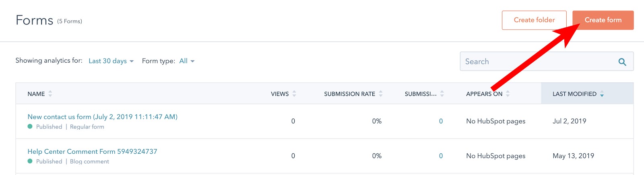Click the Last Modified column header

(x=574, y=94)
